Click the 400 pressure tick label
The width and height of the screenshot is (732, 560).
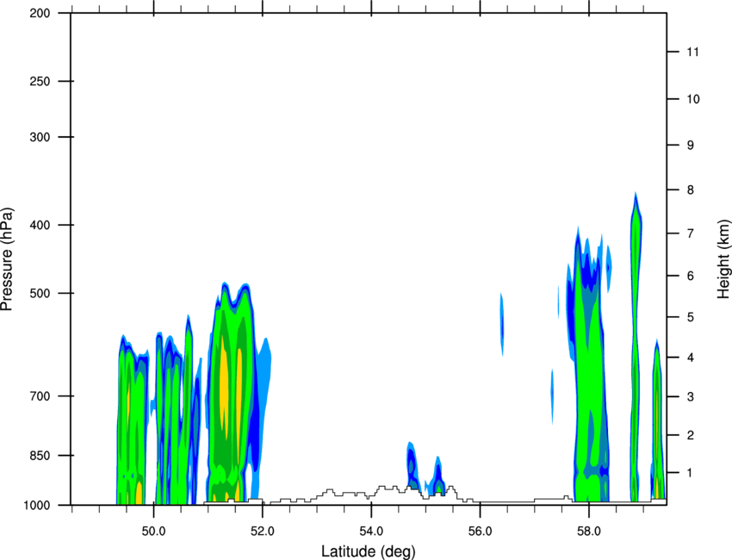(40, 225)
